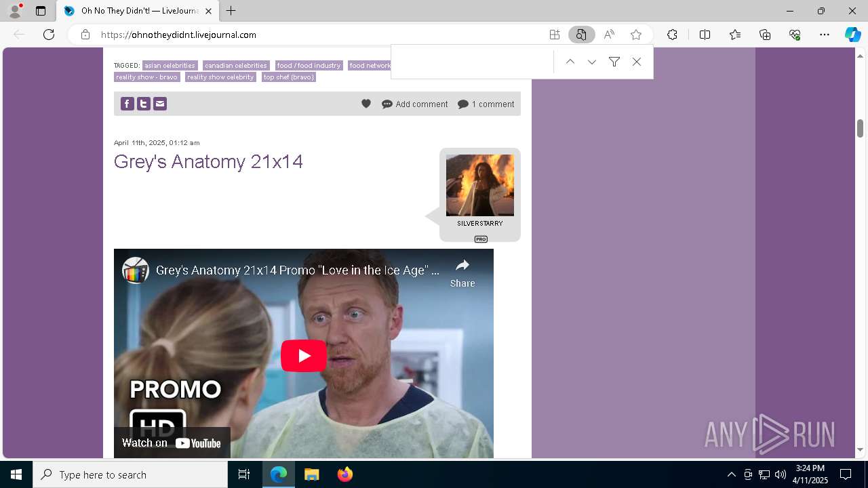Click the page vertical scrollbar thumb

[860, 128]
